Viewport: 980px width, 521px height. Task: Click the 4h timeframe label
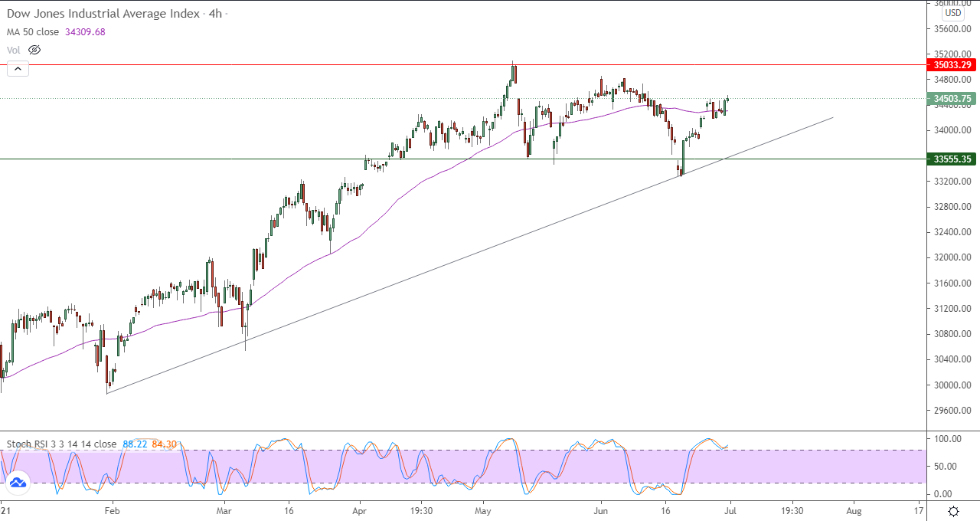[x=215, y=13]
